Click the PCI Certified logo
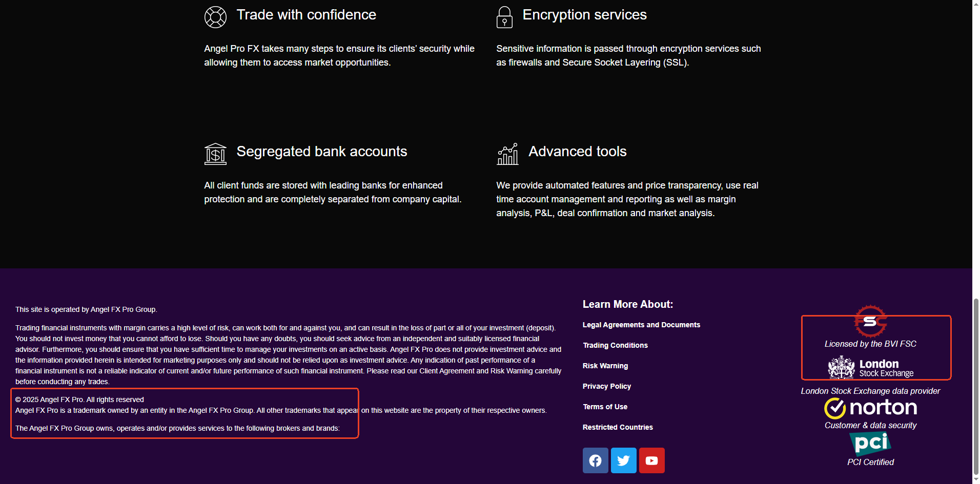 (x=870, y=444)
